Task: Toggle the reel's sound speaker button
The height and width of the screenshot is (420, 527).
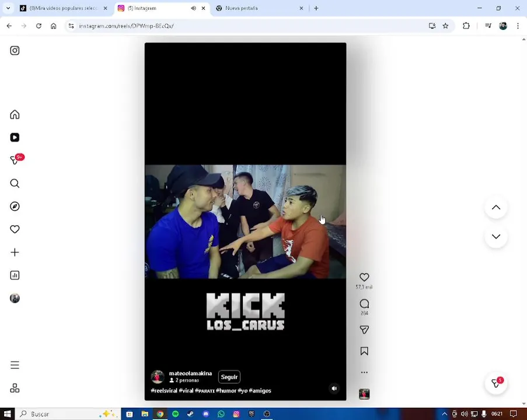Action: (x=334, y=388)
